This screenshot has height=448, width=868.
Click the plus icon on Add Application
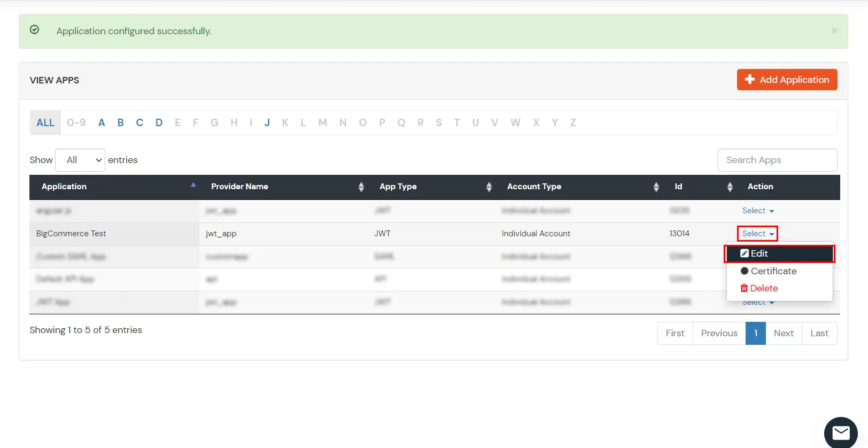point(750,79)
